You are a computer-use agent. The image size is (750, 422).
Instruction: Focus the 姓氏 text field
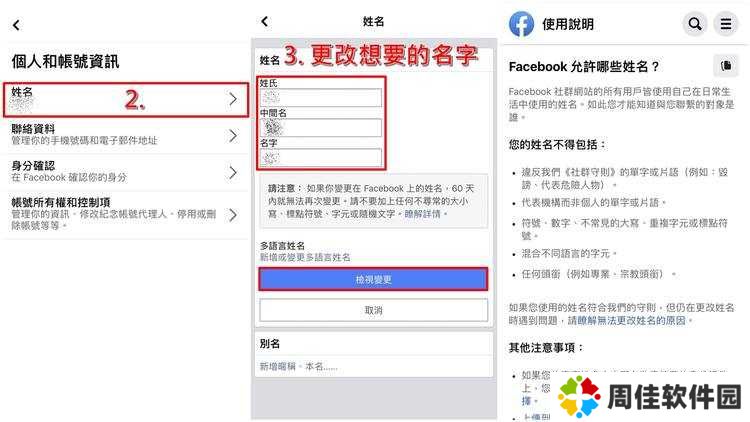(320, 98)
